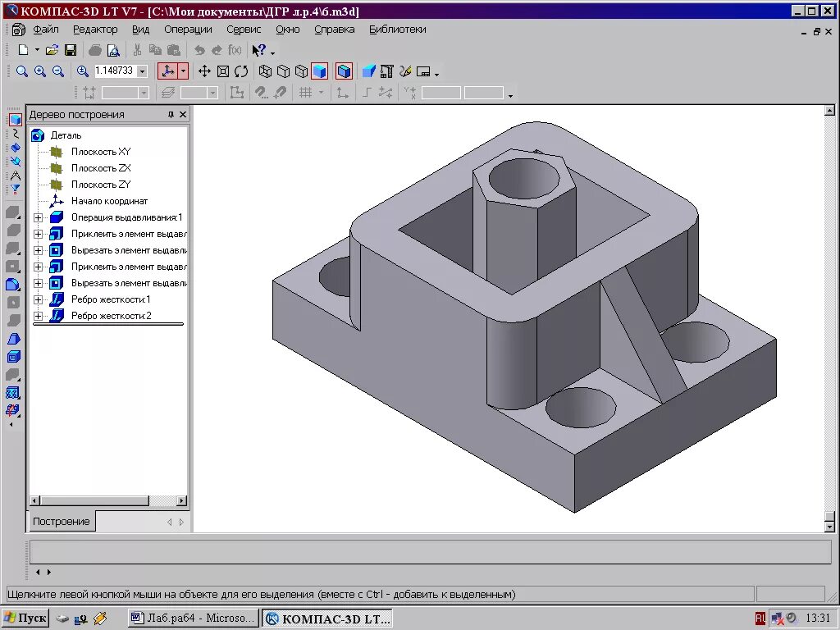Toggle shaded display mode
840x630 pixels.
(x=320, y=71)
